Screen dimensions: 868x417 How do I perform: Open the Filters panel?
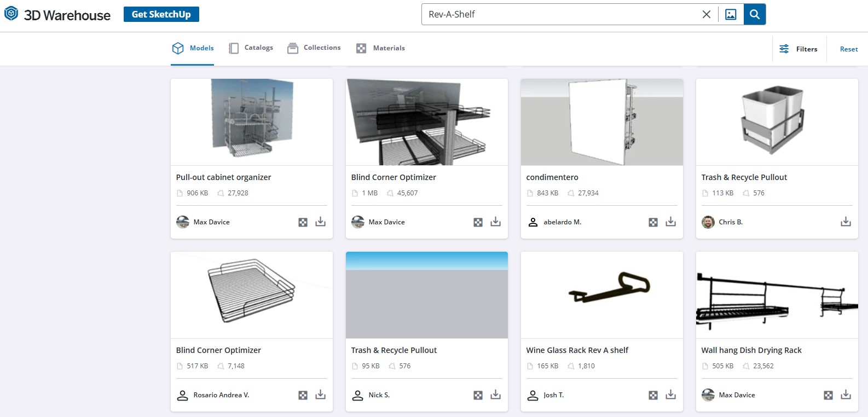tap(798, 49)
